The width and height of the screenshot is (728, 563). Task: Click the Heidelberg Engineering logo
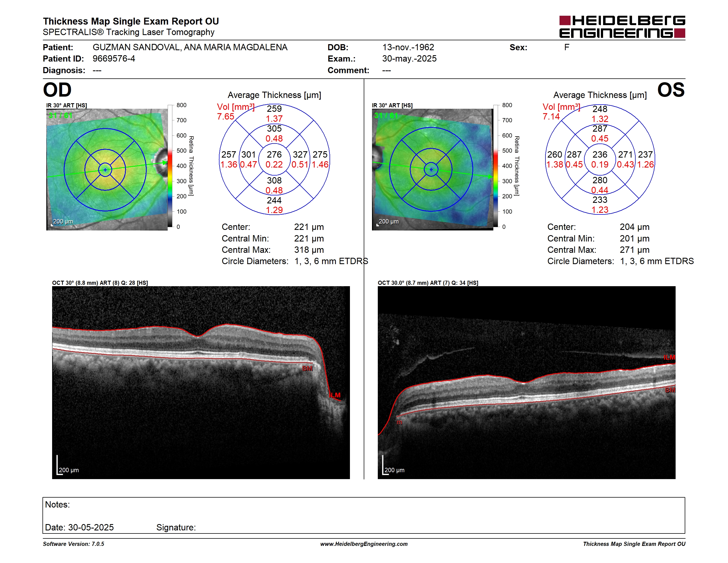click(622, 27)
